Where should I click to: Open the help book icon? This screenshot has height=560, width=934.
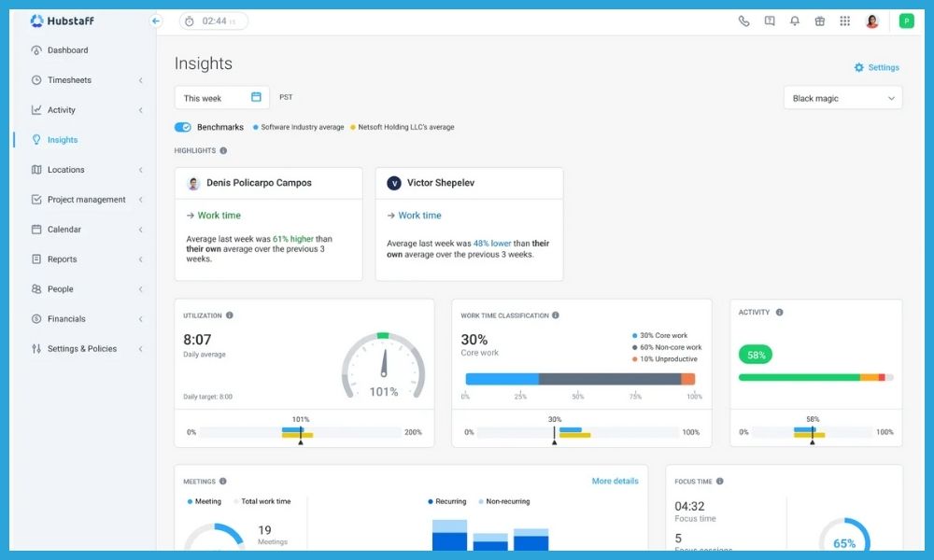click(770, 21)
